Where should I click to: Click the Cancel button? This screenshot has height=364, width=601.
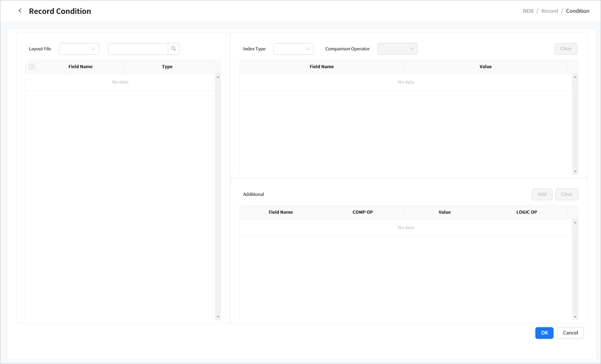tap(570, 333)
